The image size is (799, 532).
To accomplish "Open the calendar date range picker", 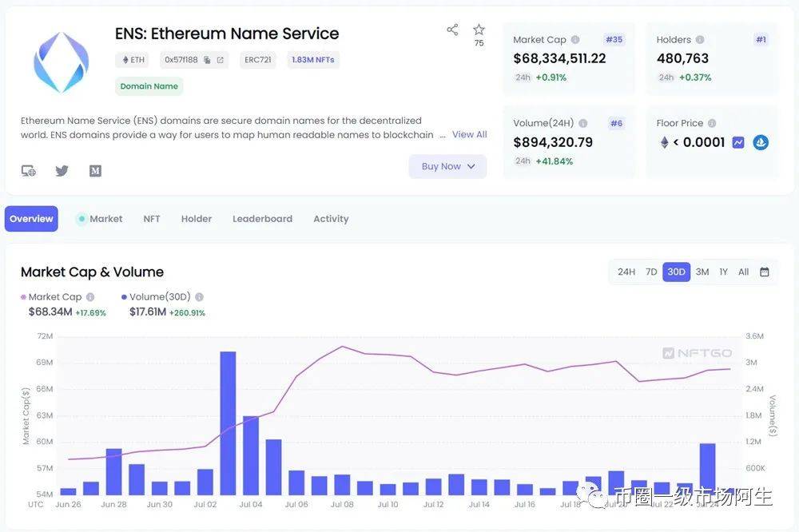I will [x=765, y=272].
